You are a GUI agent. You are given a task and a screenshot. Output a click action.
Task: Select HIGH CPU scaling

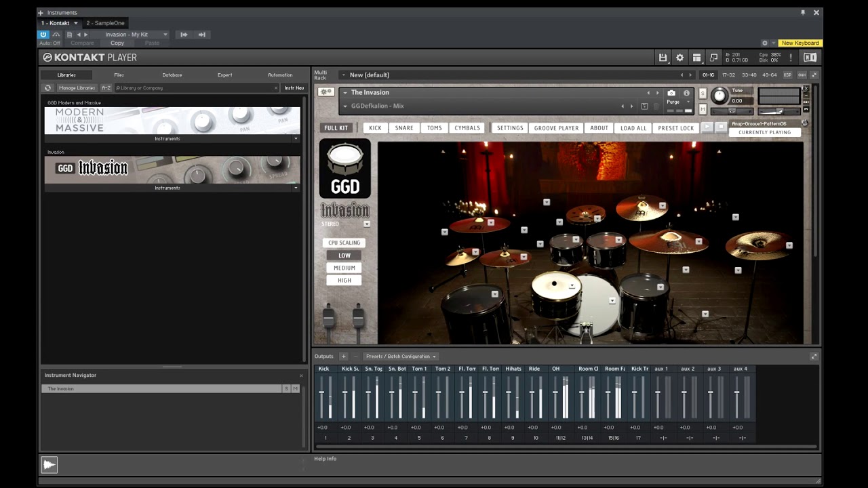(x=344, y=280)
